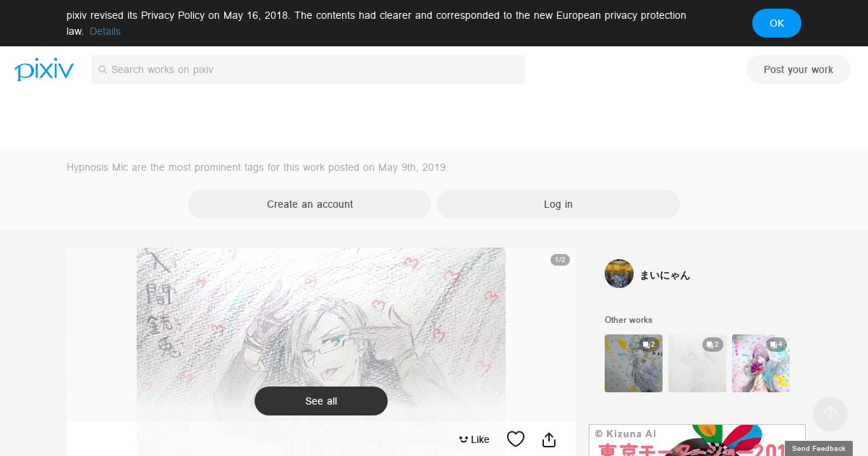Dismiss privacy notice with OK
The width and height of the screenshot is (868, 456).
(x=777, y=23)
